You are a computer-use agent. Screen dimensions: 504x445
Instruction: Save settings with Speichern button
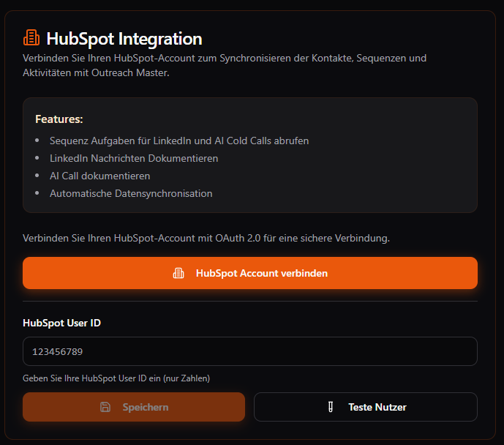[x=134, y=407]
